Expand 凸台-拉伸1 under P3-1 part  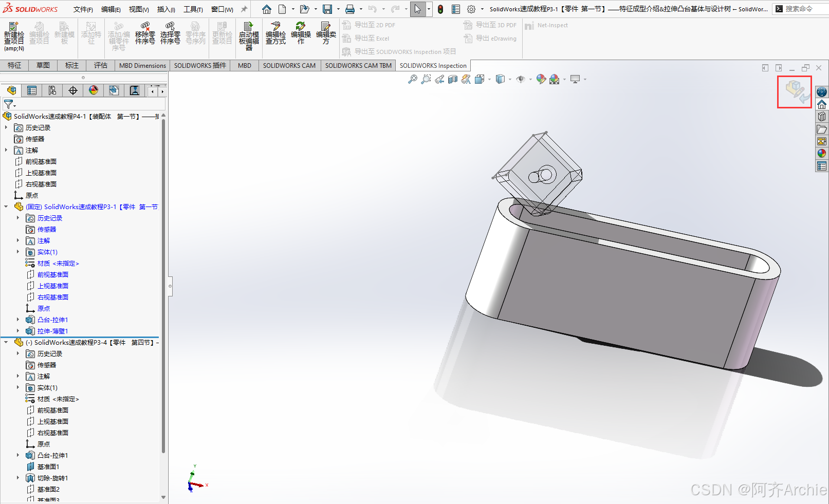click(18, 320)
